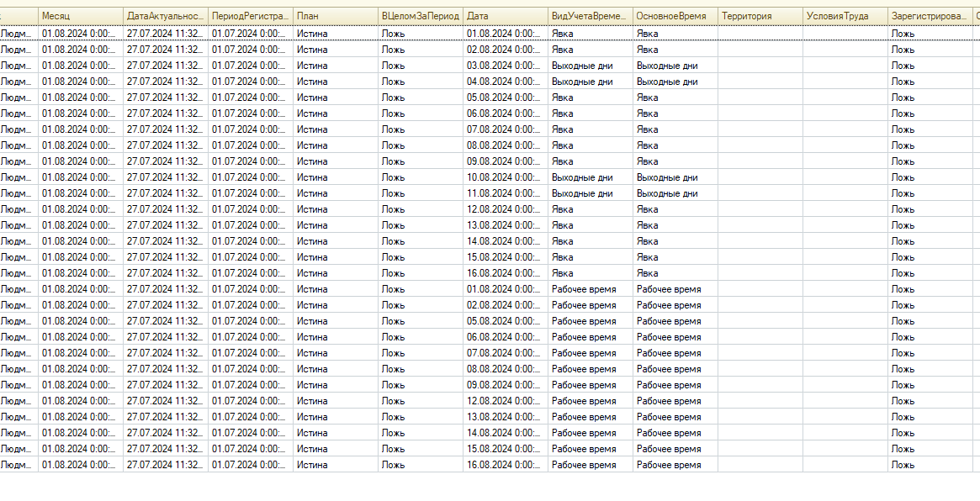
Task: Click the ВЦеломЗаПериод column header
Action: (420, 16)
